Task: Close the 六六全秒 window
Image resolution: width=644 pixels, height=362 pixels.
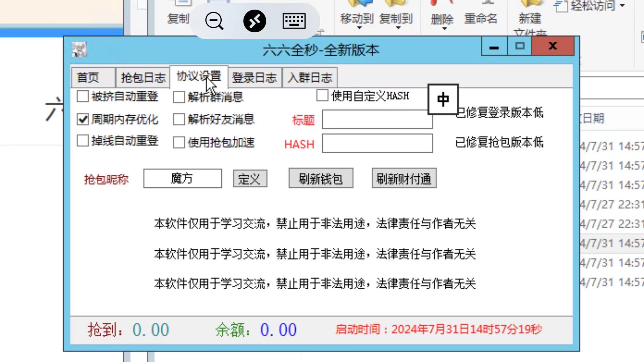Action: tap(553, 46)
